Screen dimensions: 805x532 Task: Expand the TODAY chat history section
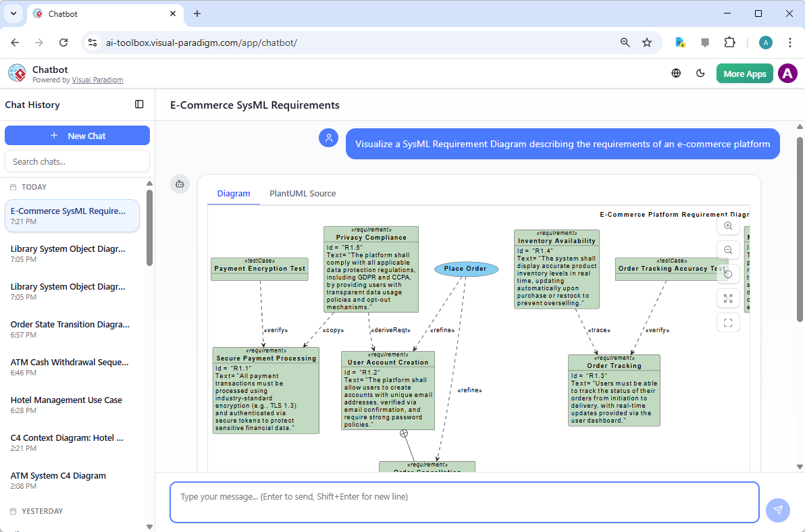(x=31, y=187)
